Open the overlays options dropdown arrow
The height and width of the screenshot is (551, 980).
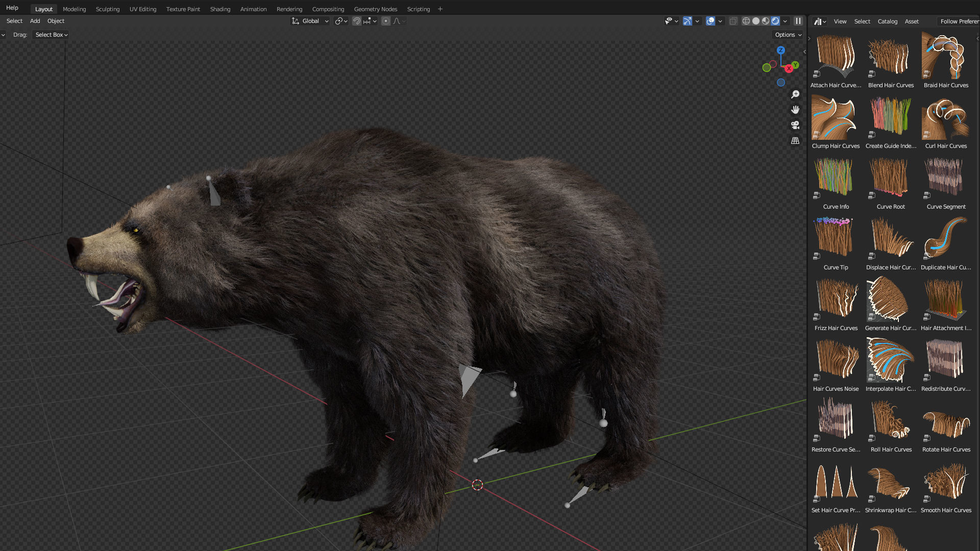[x=720, y=21]
